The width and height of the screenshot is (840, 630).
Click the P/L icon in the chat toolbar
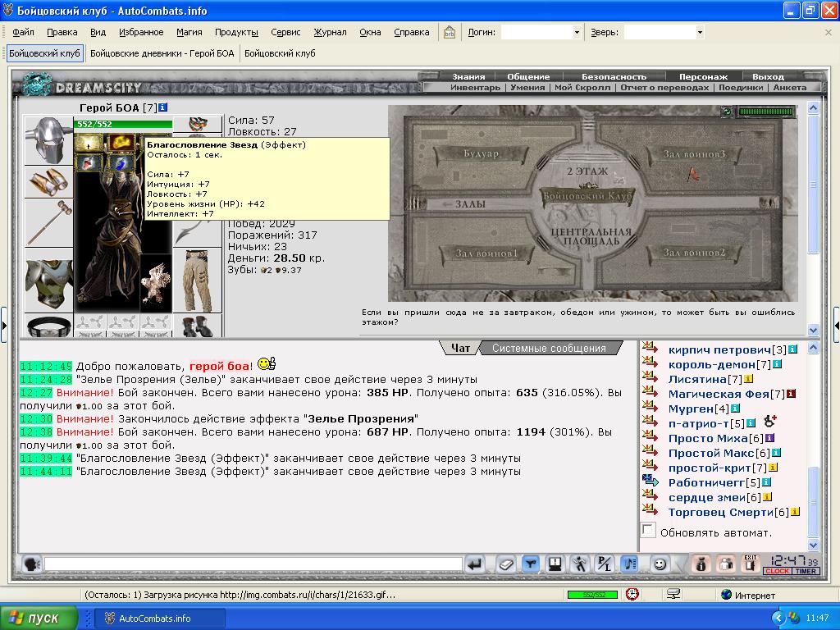(x=605, y=564)
